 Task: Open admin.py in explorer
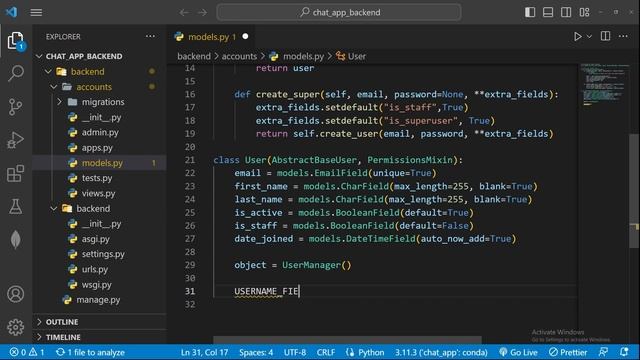click(x=100, y=132)
